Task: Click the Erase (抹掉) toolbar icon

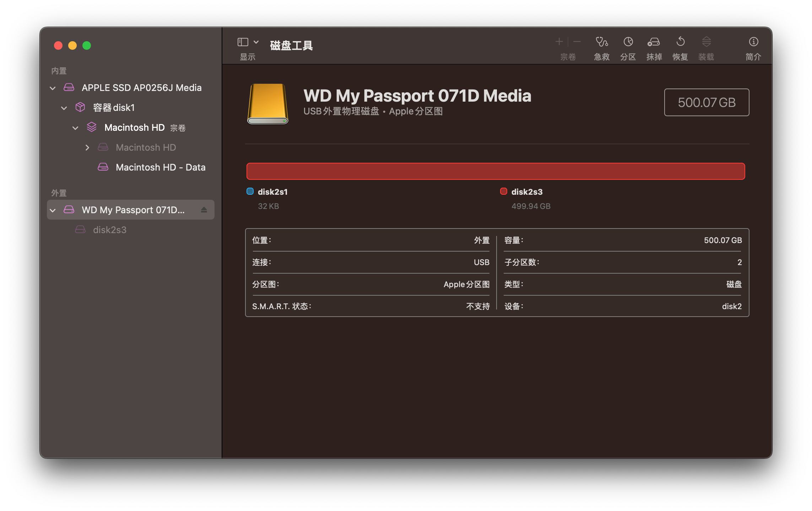Action: (x=654, y=42)
